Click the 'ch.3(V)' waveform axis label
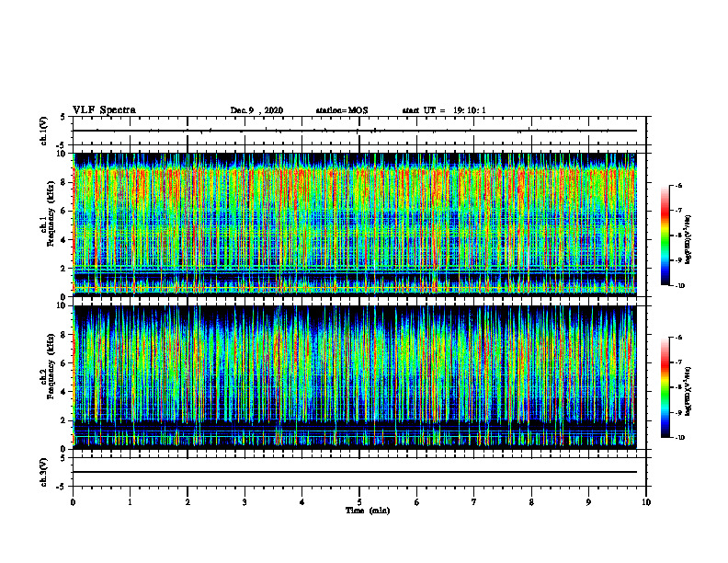 [x=43, y=472]
